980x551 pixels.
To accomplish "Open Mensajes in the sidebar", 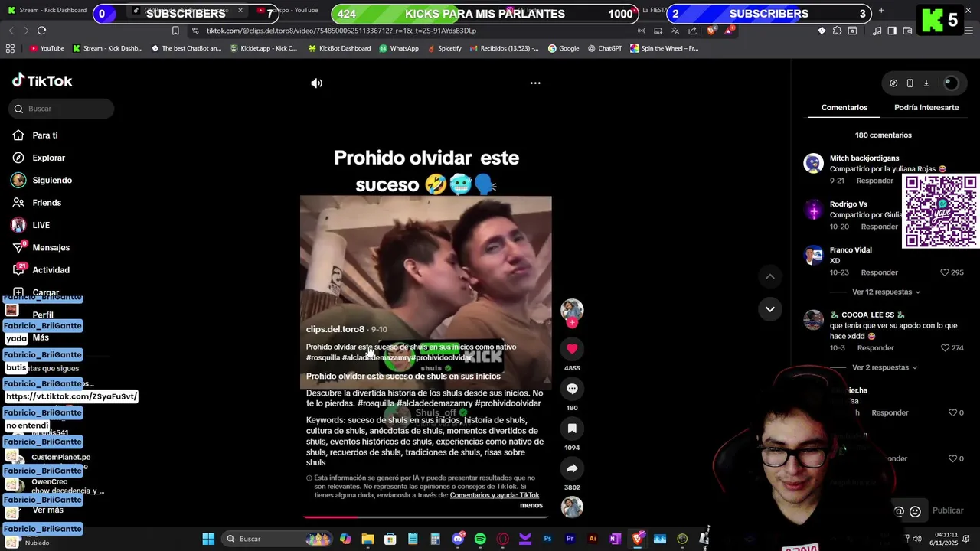I will click(51, 248).
